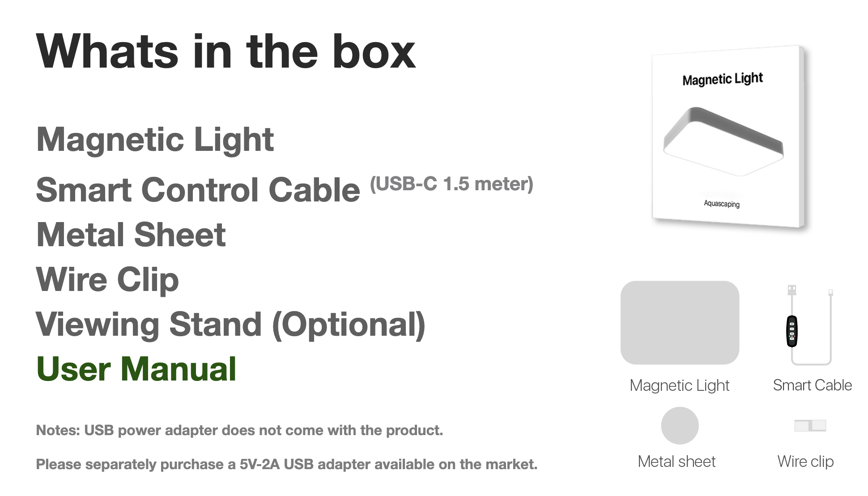Click the 5V-2A USB adapter purchase note
The image size is (868, 496).
click(x=286, y=464)
